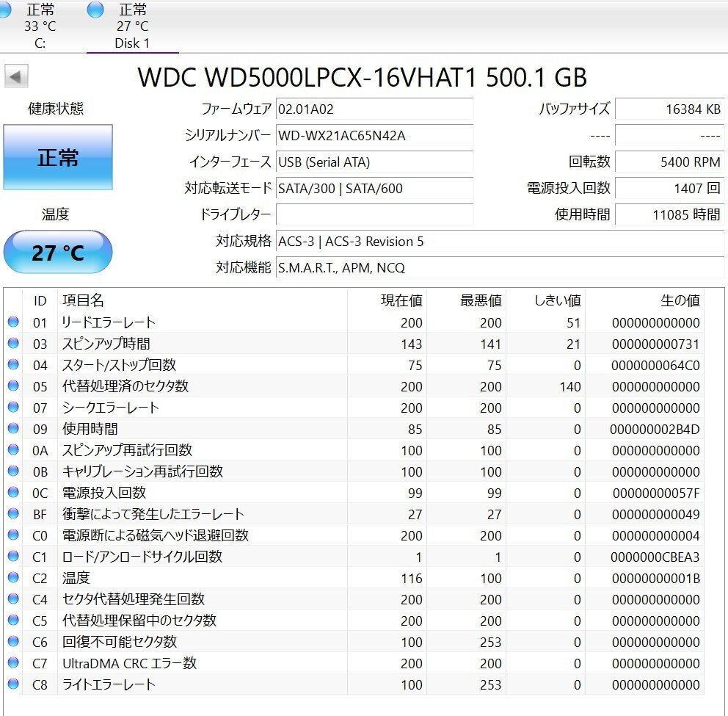Click status icon for BF row

13,513
